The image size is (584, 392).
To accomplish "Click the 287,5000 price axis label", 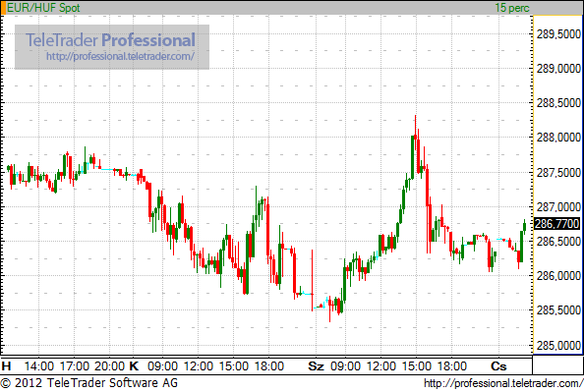I will pos(558,172).
